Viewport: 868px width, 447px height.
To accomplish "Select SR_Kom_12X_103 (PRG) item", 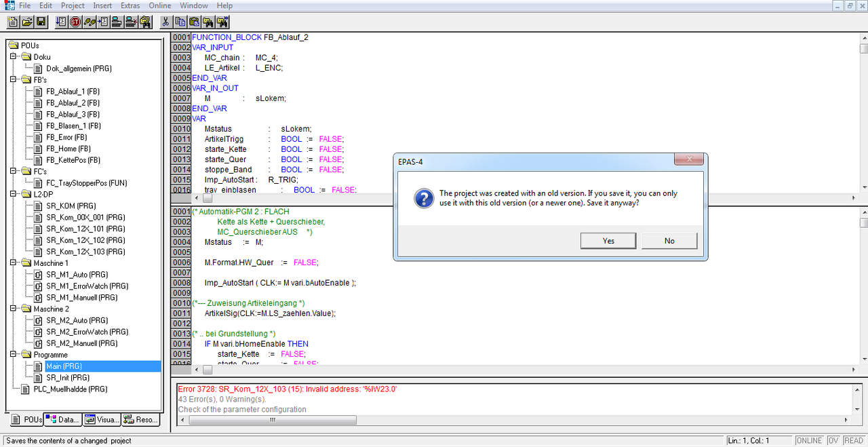I will [x=85, y=252].
